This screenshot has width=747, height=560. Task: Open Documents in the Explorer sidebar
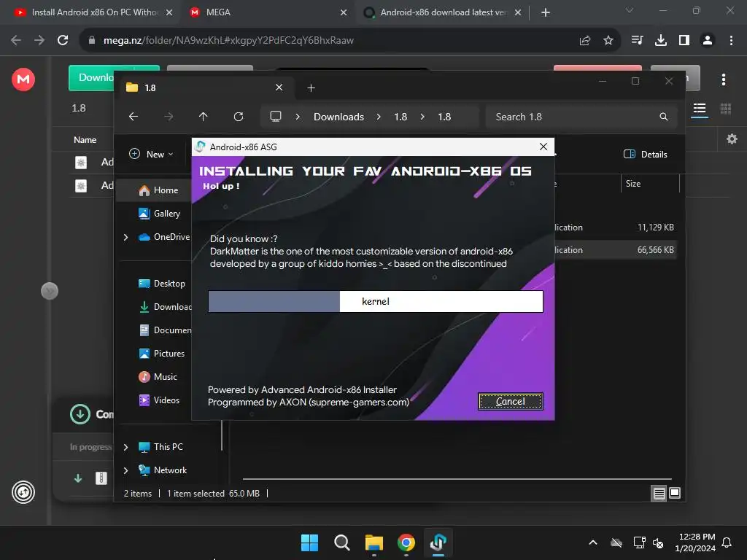point(164,330)
